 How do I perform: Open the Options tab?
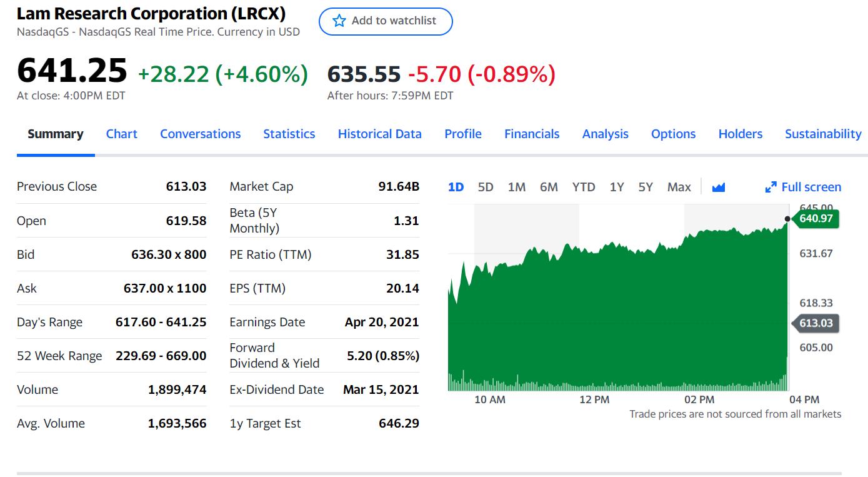(x=674, y=134)
